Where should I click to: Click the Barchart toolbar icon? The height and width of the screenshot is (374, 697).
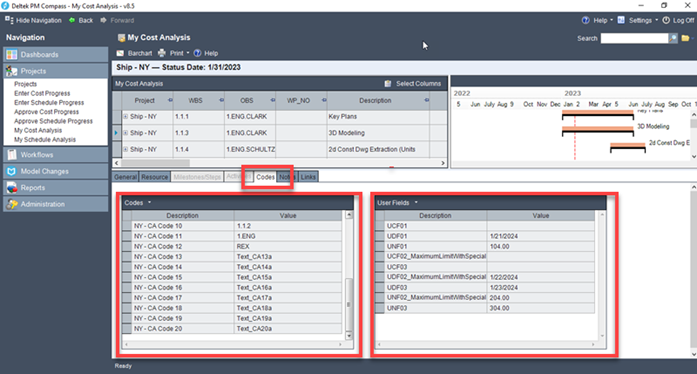click(x=120, y=53)
